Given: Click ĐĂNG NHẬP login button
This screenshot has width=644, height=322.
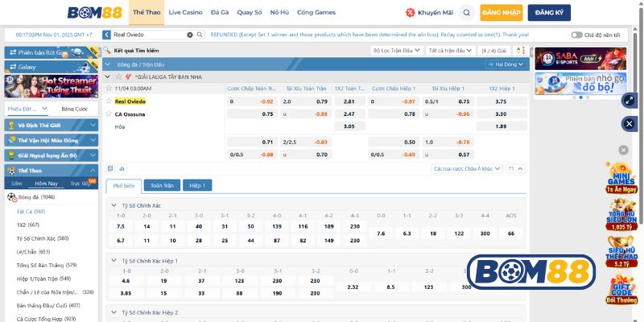Looking at the screenshot, I should (501, 13).
